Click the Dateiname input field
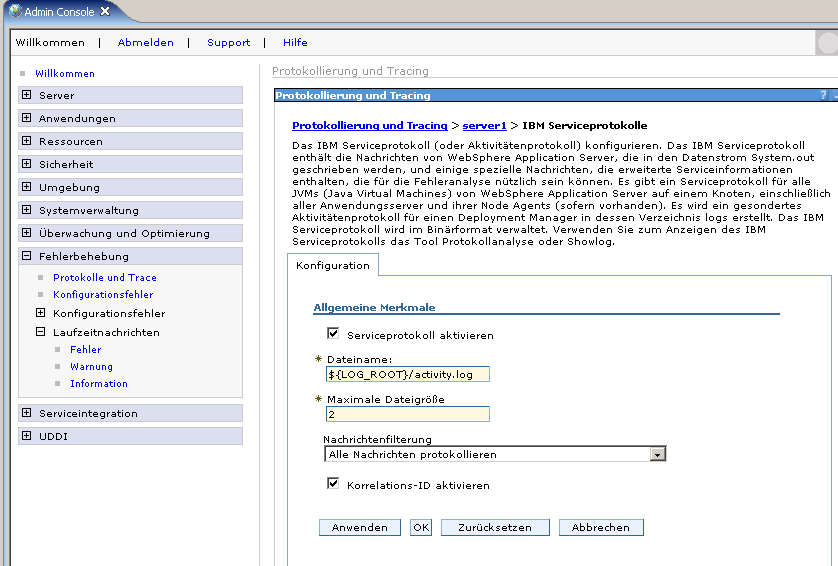The width and height of the screenshot is (838, 566). [x=408, y=374]
